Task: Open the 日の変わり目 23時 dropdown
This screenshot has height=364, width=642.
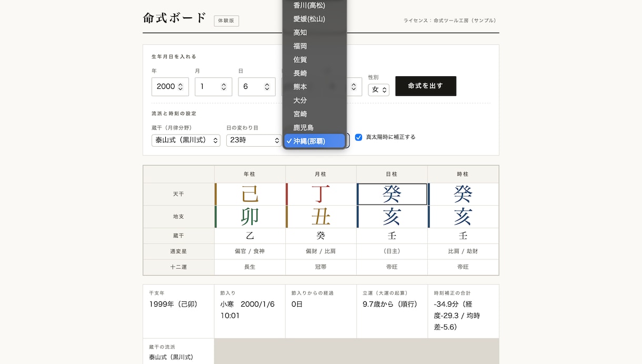Action: click(x=254, y=140)
